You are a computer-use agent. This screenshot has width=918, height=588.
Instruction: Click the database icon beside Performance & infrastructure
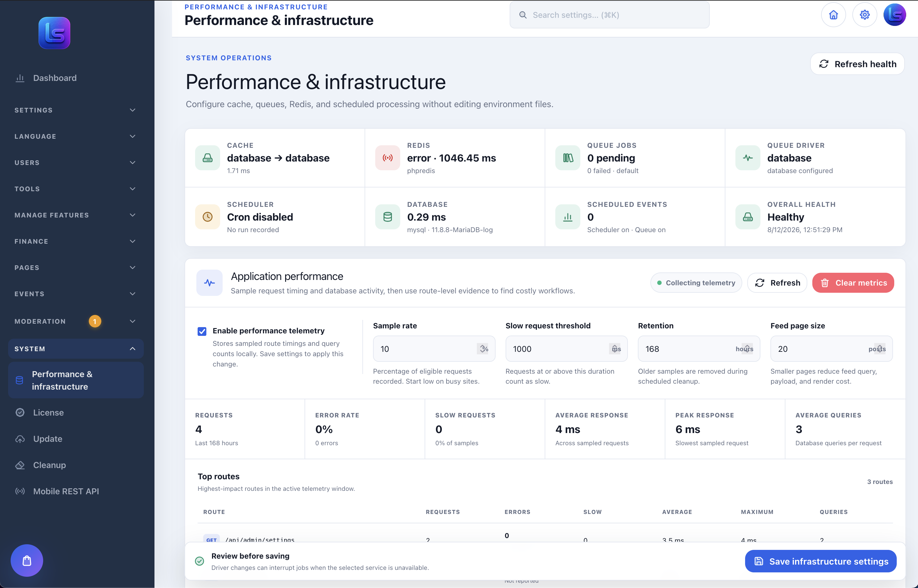[19, 380]
